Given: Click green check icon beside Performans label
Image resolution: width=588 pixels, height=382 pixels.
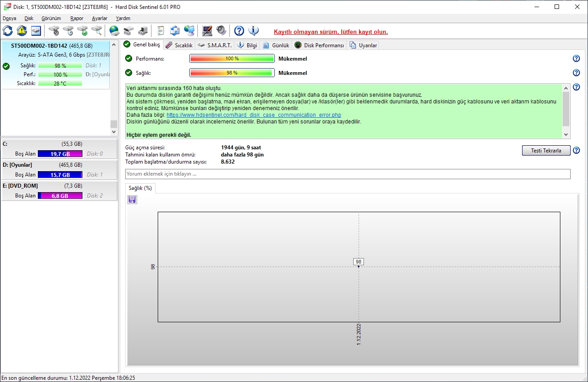Looking at the screenshot, I should pyautogui.click(x=129, y=58).
